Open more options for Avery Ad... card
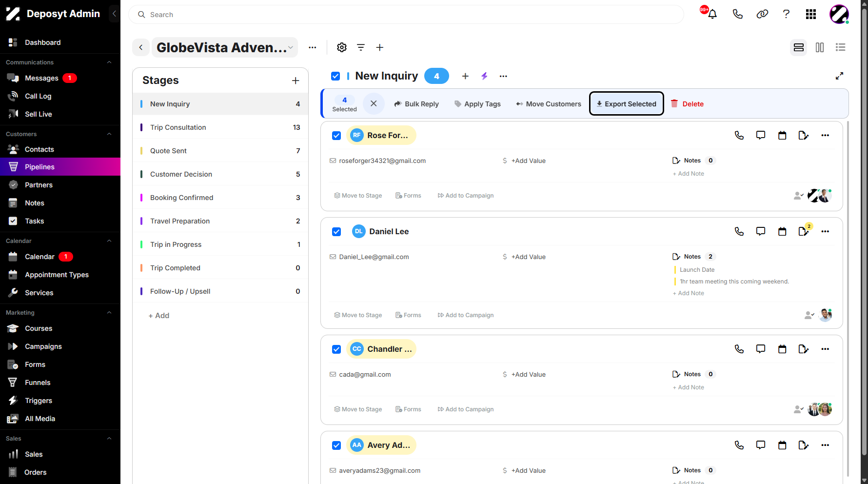 pyautogui.click(x=825, y=445)
